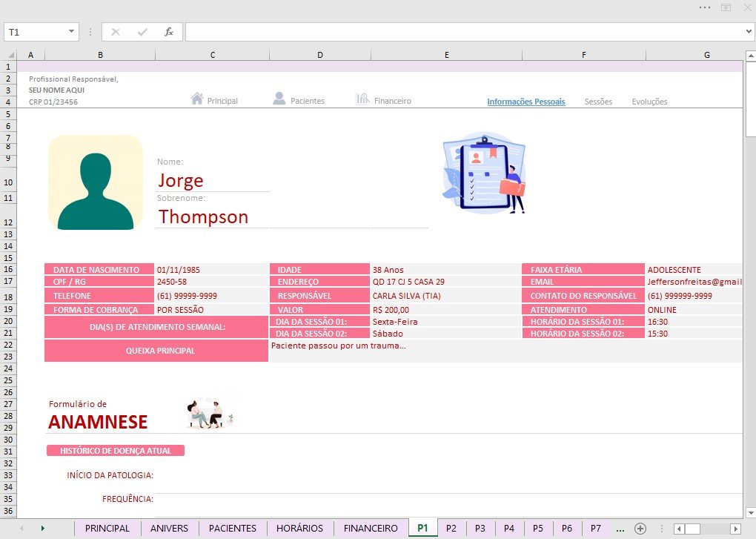The height and width of the screenshot is (539, 756).
Task: Open the Name Box dropdown arrow
Action: [x=71, y=32]
